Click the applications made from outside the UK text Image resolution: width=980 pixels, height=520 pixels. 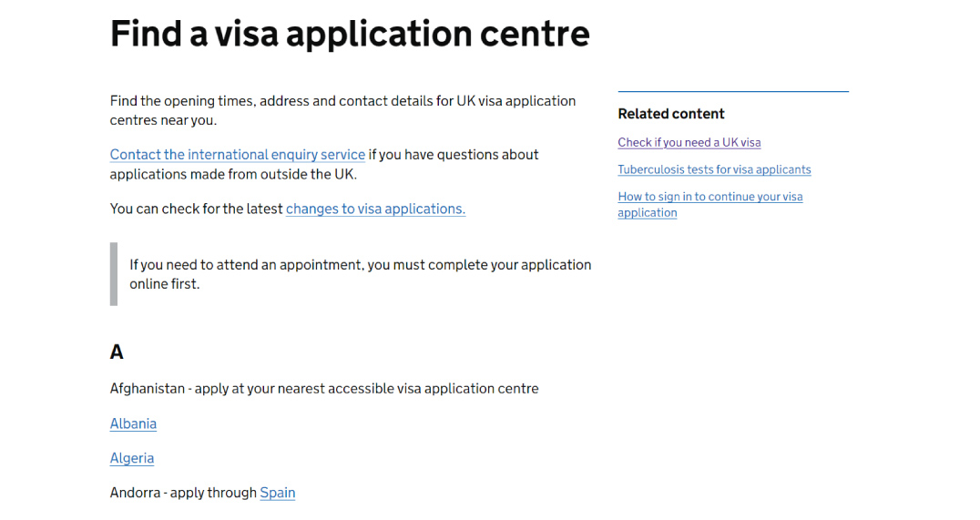point(233,174)
